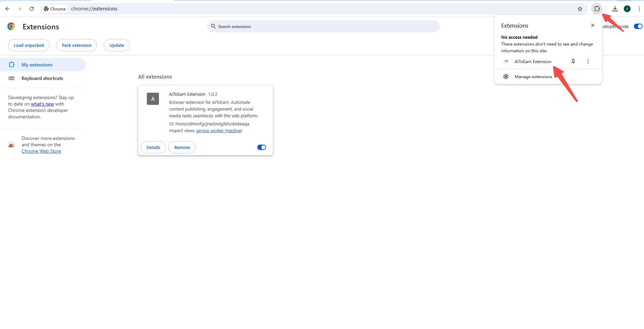Open AiToEarn Extension more actions menu

coord(588,61)
